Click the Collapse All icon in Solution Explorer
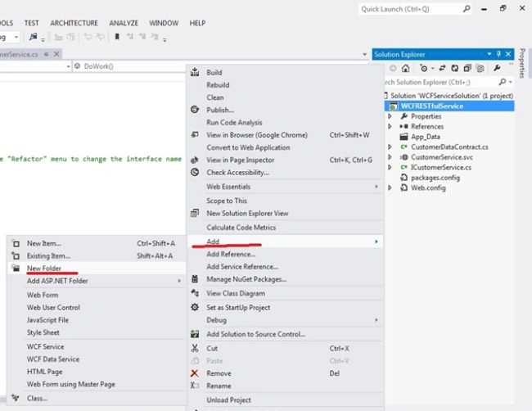The width and height of the screenshot is (532, 411). 467,68
